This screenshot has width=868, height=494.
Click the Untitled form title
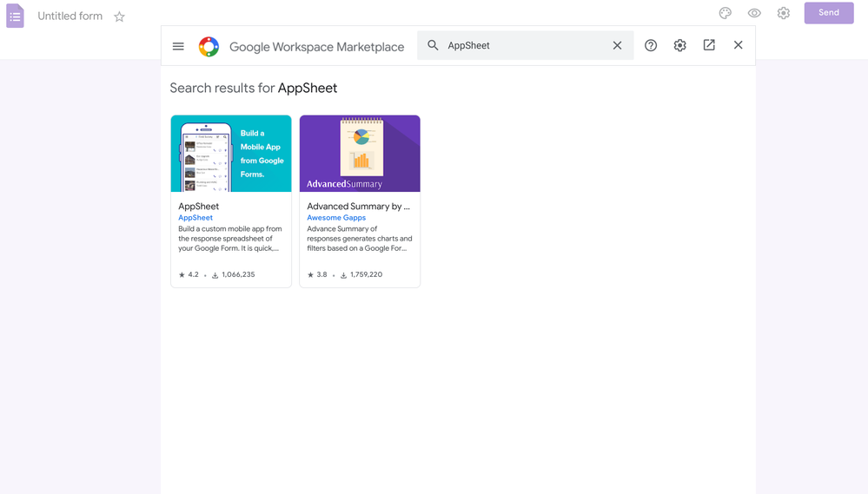coord(70,16)
